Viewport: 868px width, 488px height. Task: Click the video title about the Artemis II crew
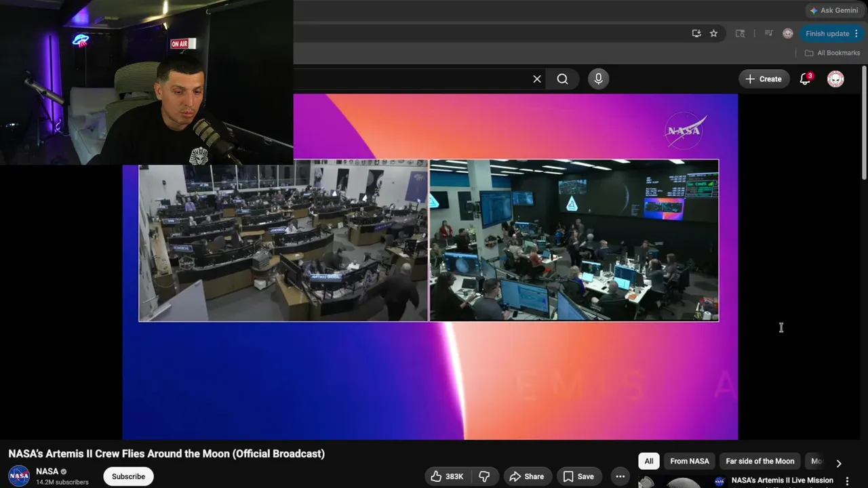coord(167,453)
